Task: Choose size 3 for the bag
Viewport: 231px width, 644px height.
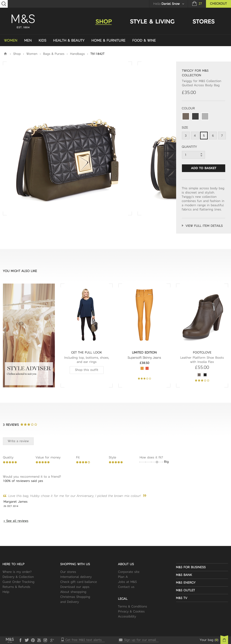Action: click(185, 136)
